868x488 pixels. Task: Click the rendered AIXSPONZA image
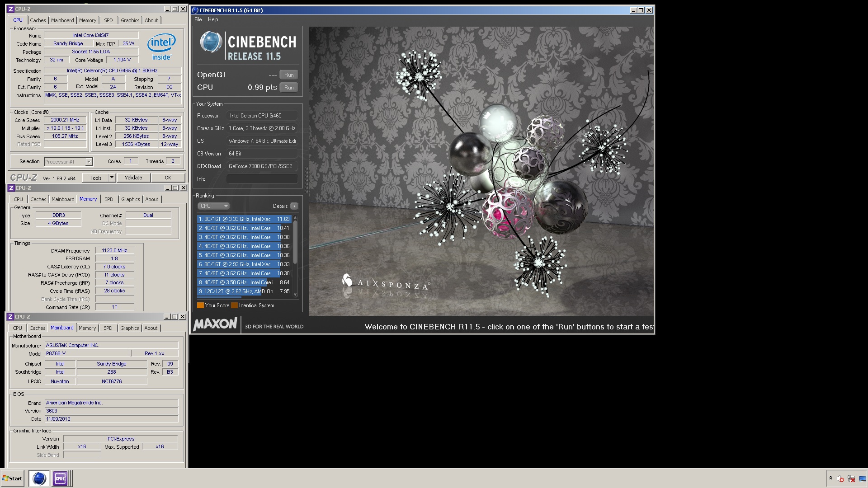coord(481,171)
